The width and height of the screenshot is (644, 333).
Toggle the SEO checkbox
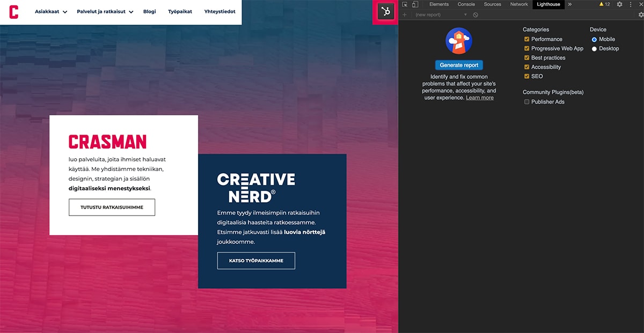(x=527, y=76)
